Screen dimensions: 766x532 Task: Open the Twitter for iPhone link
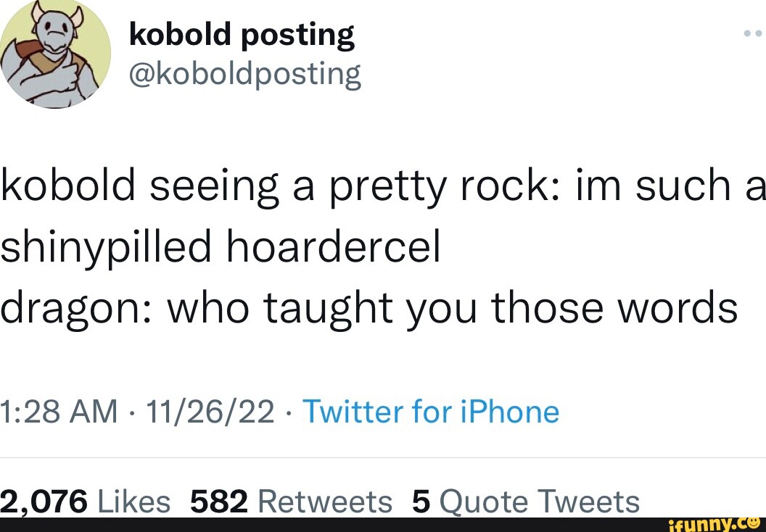[431, 412]
